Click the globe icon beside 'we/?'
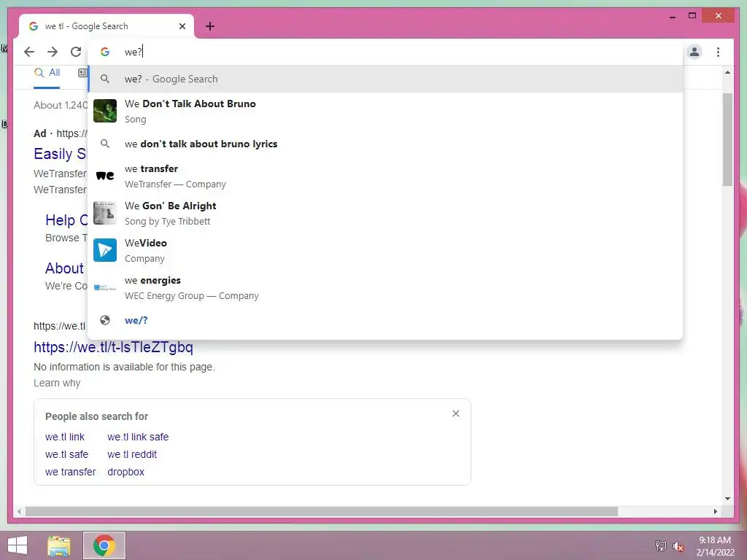Screen dimensions: 747x560 point(105,321)
